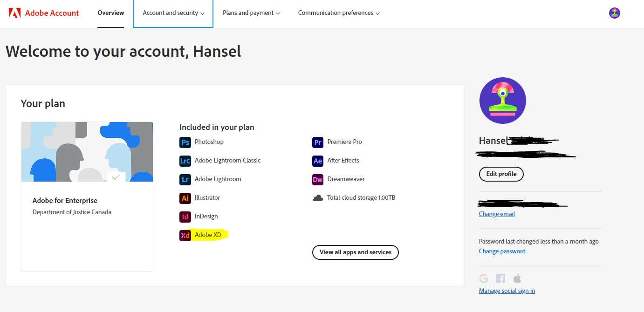Click the password last changed text

point(539,242)
